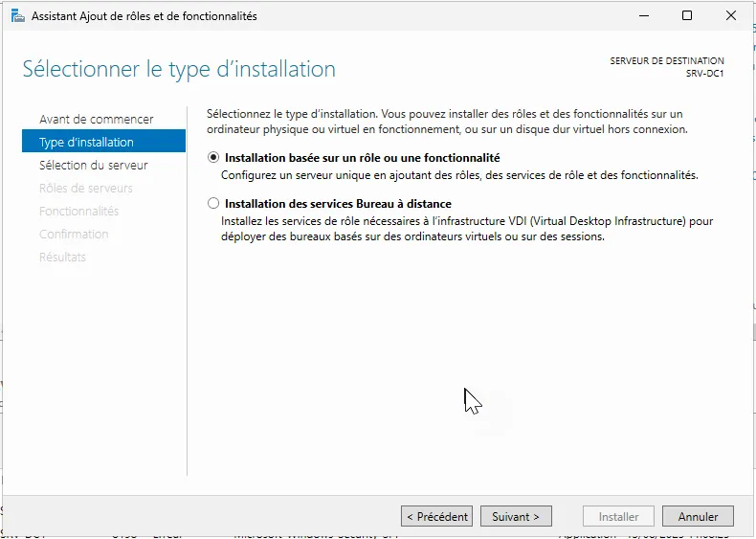Click the wizard icon in title bar
Image resolution: width=756 pixels, height=539 pixels.
(x=18, y=16)
